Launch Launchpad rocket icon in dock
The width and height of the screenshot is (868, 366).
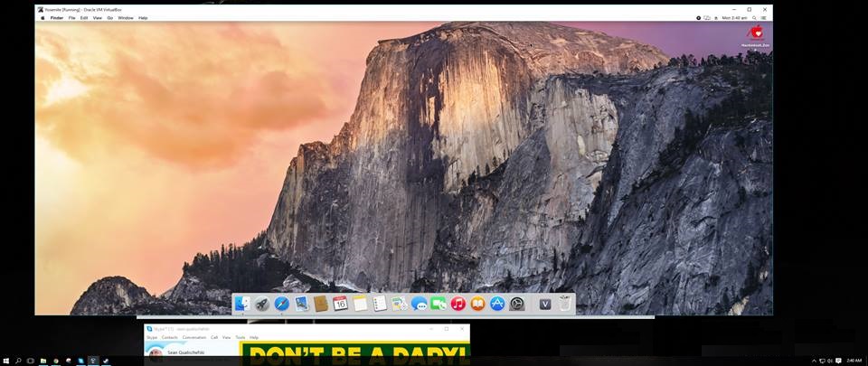point(262,304)
